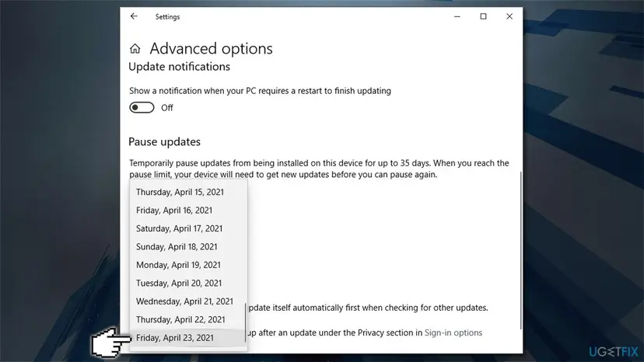Close the Settings window
Viewport: 644px width, 362px height.
pyautogui.click(x=509, y=16)
